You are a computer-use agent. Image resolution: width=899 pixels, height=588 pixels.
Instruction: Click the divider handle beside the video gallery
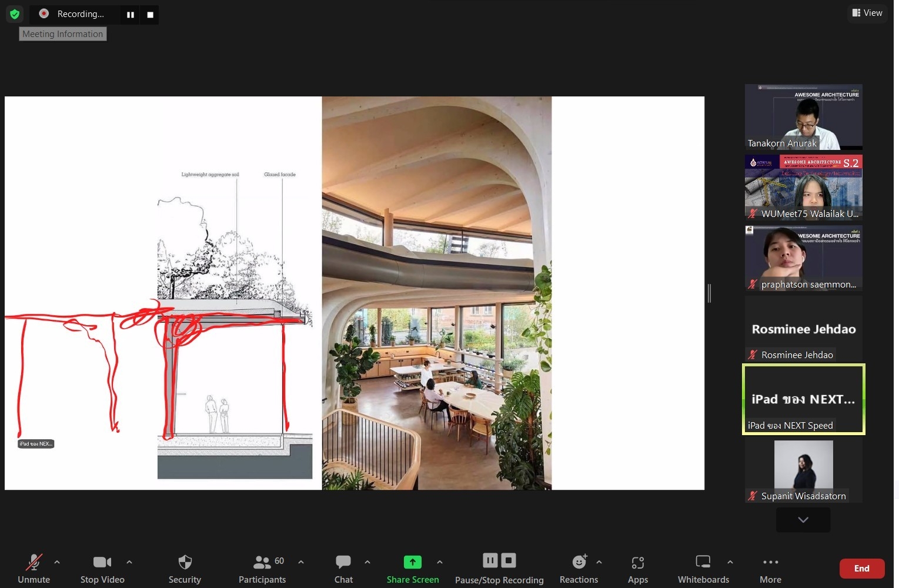[710, 293]
